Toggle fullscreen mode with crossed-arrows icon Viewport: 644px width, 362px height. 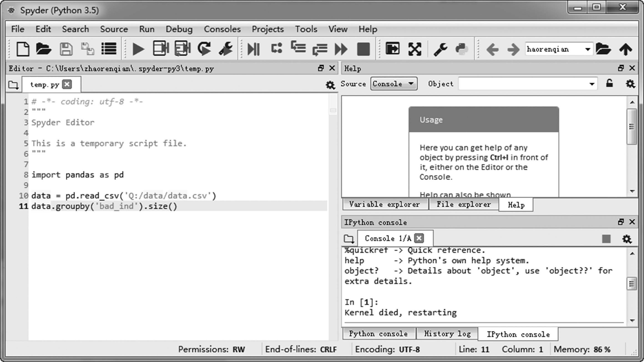click(x=414, y=49)
